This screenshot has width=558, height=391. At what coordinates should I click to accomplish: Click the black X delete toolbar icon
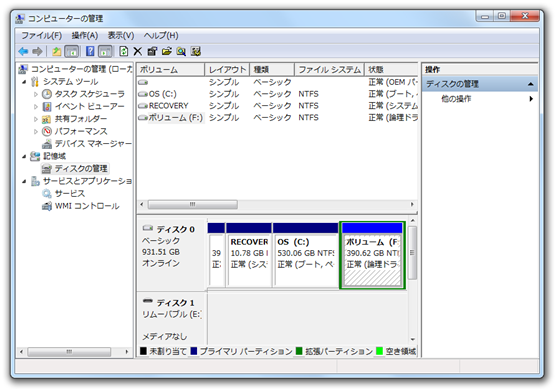(x=138, y=52)
